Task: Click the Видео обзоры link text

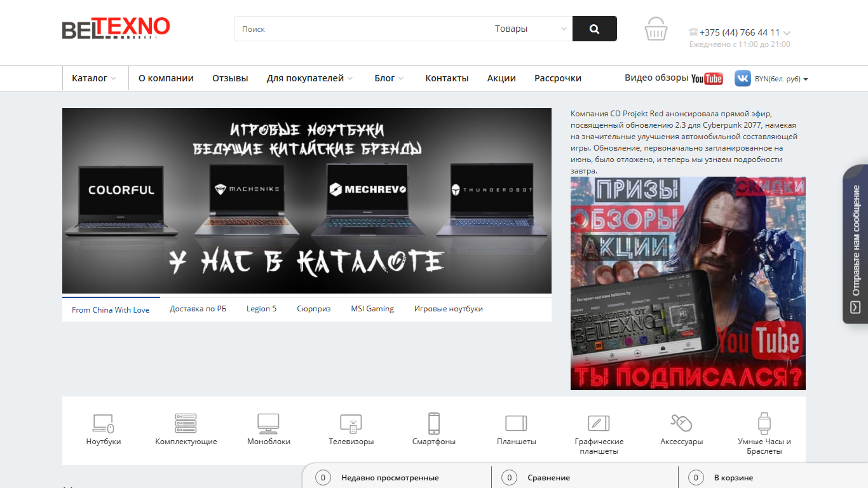Action: (x=656, y=78)
